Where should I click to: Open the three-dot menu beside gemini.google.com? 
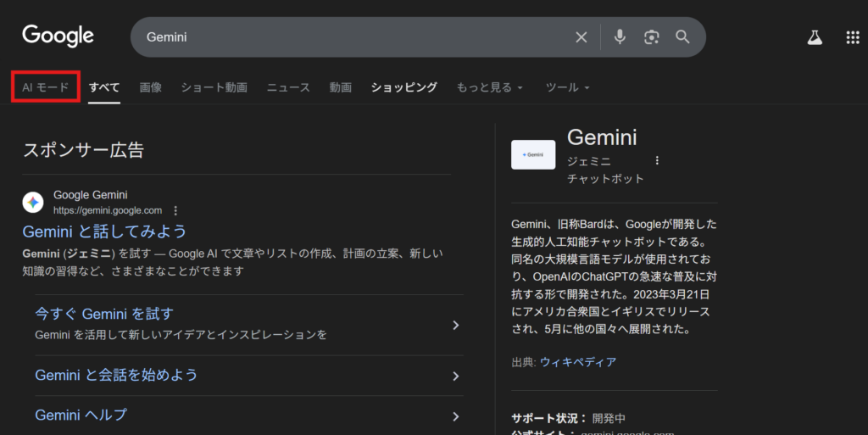pyautogui.click(x=175, y=210)
